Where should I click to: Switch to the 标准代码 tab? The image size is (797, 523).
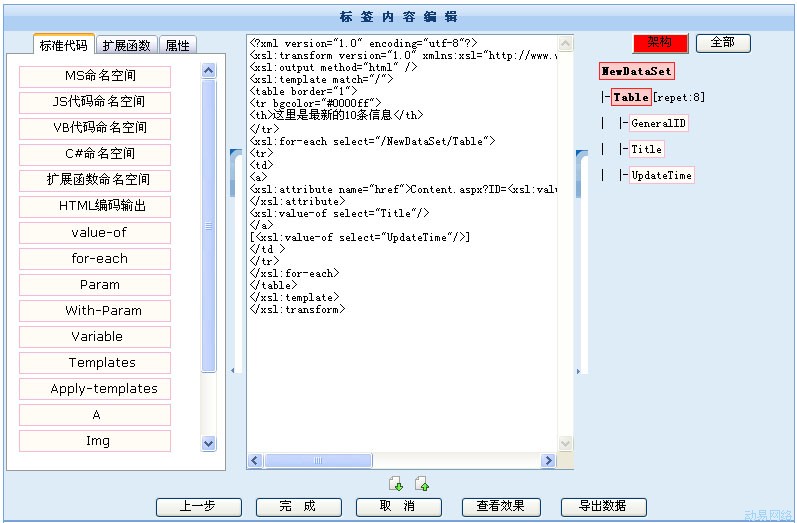(x=64, y=45)
